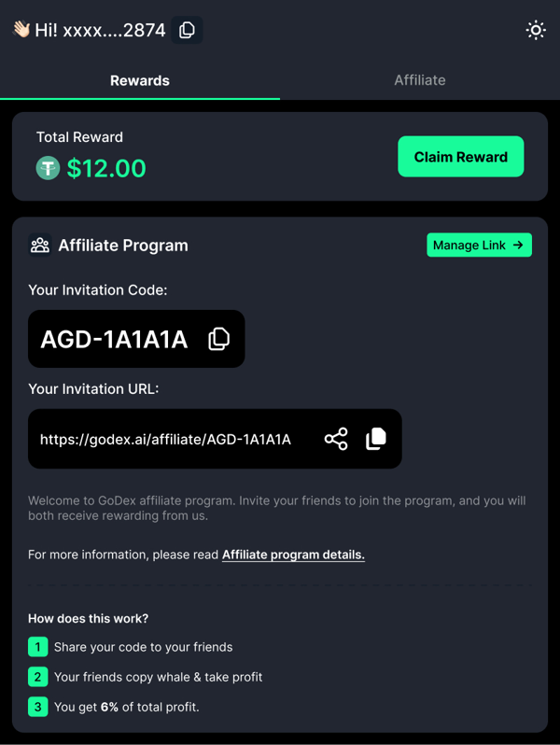Click the godex.ai affiliate URL text
This screenshot has height=745, width=560.
(x=165, y=439)
